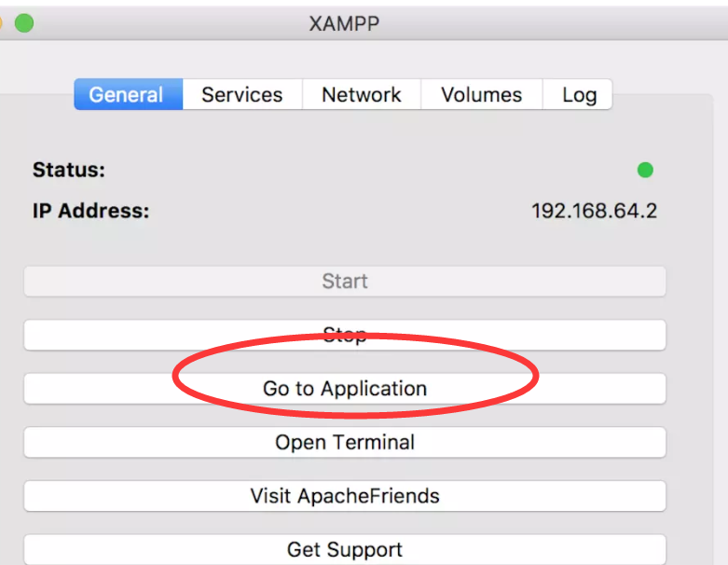Open the Services tab

click(x=241, y=95)
